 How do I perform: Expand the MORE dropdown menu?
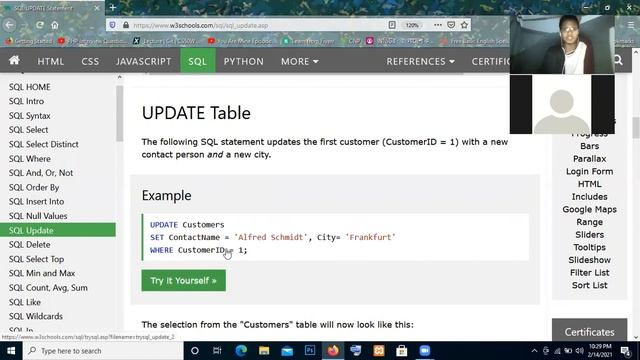click(300, 61)
